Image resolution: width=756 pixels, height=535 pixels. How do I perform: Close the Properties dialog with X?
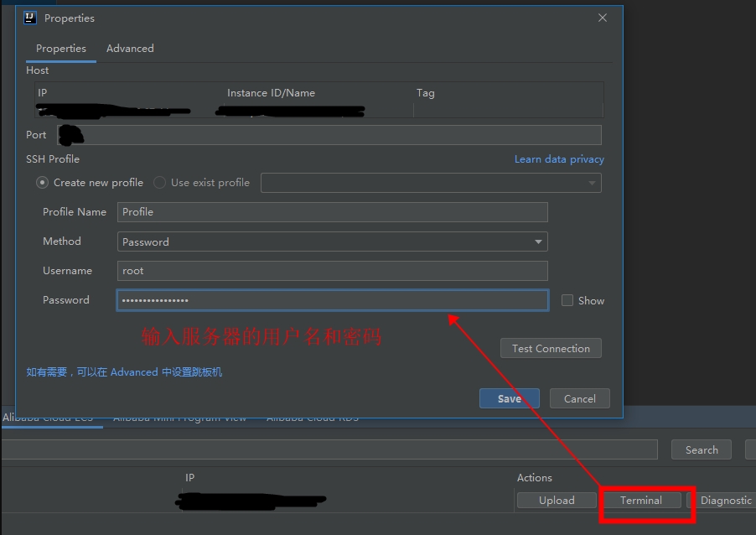[602, 18]
